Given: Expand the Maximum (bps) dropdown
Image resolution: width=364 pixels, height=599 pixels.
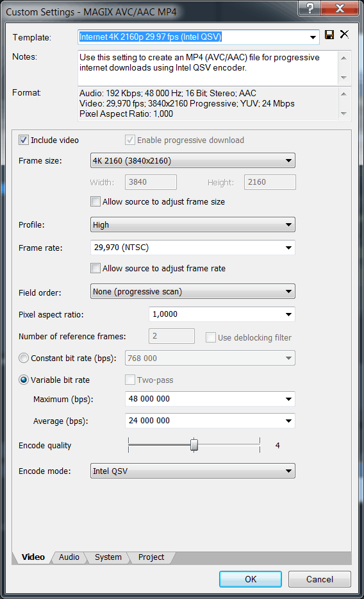Looking at the screenshot, I should tap(288, 399).
